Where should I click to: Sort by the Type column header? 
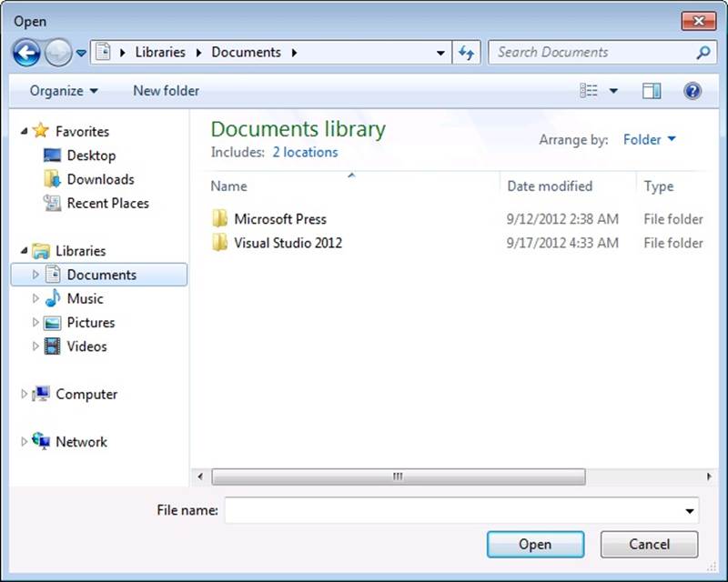pos(658,186)
